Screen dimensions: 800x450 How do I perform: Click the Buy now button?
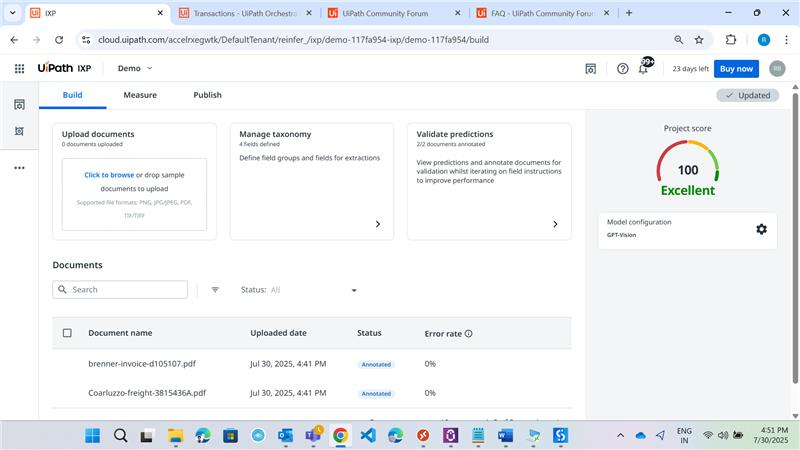[736, 68]
